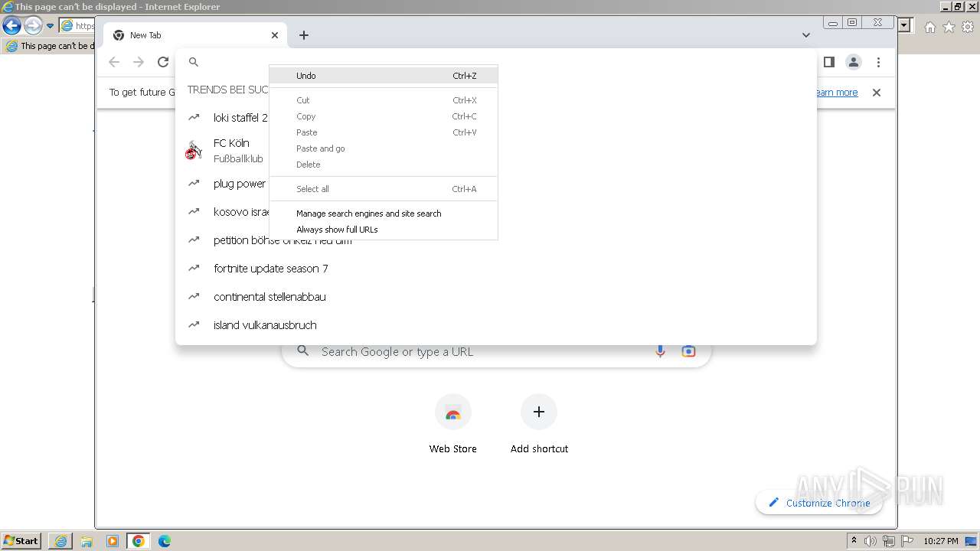Close the New Tab tab

tap(275, 35)
